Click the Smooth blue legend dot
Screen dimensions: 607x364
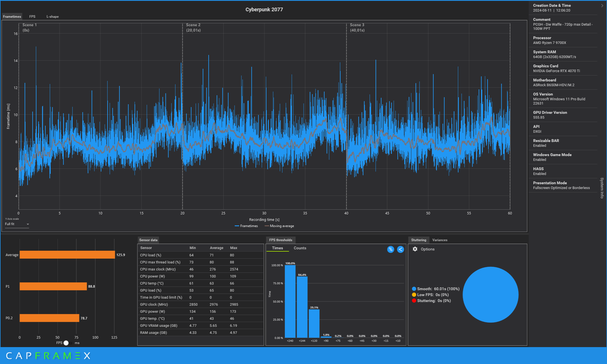pyautogui.click(x=414, y=289)
